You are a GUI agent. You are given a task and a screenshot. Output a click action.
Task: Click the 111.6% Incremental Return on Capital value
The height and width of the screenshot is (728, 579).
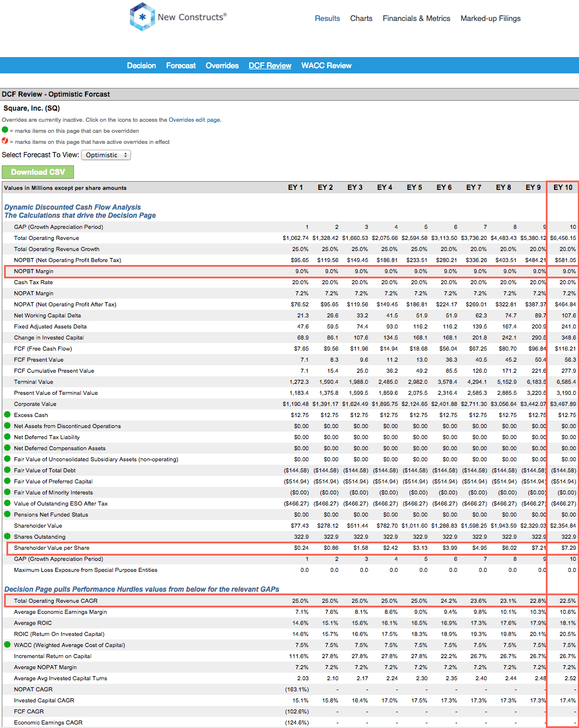pyautogui.click(x=299, y=656)
